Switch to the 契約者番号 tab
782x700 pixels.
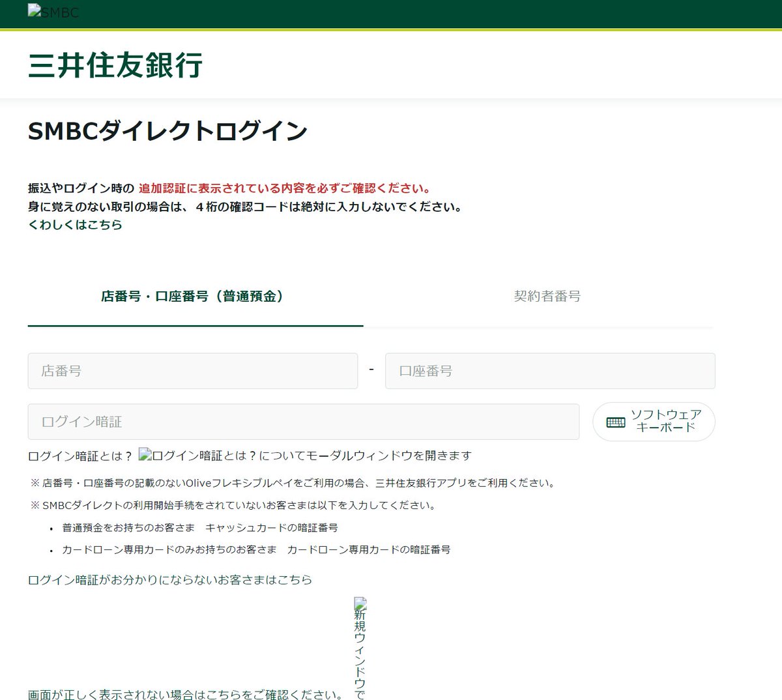click(x=547, y=297)
